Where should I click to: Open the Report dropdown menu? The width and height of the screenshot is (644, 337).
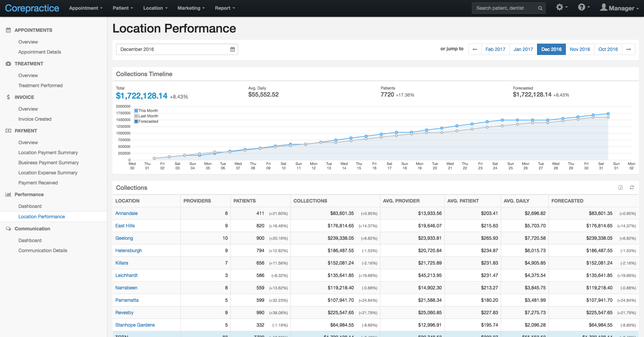225,8
